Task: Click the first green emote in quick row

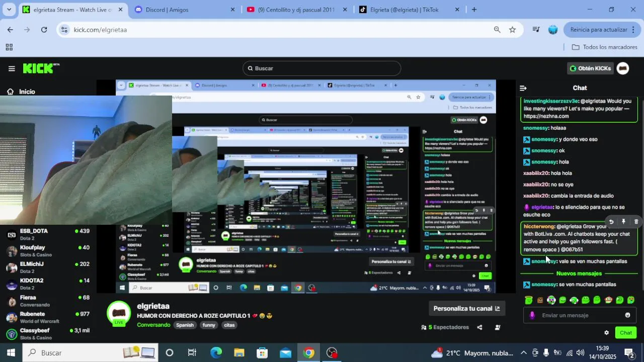Action: [x=528, y=300]
